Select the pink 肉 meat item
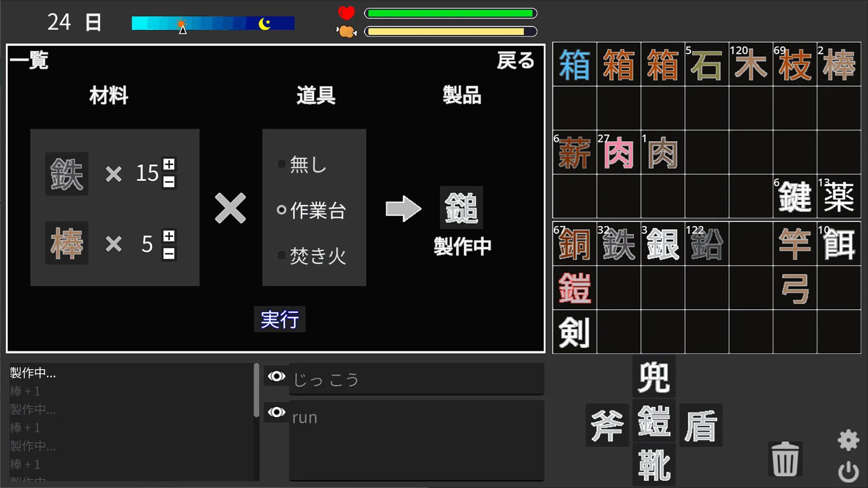Image resolution: width=868 pixels, height=488 pixels. [x=618, y=153]
